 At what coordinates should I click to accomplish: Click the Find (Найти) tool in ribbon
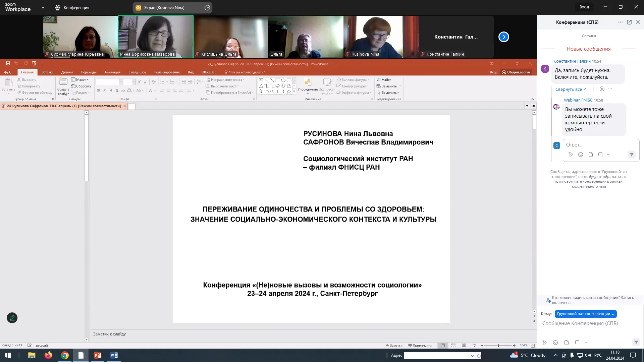pos(384,79)
